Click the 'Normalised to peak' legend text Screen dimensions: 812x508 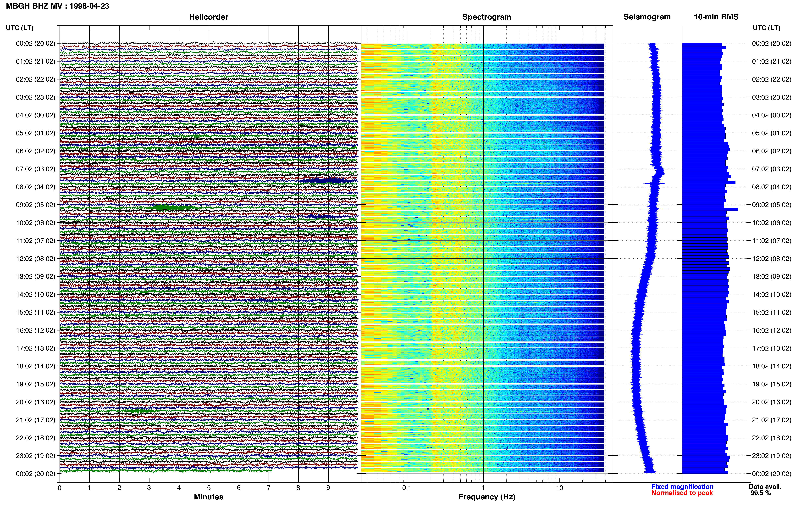click(x=682, y=493)
